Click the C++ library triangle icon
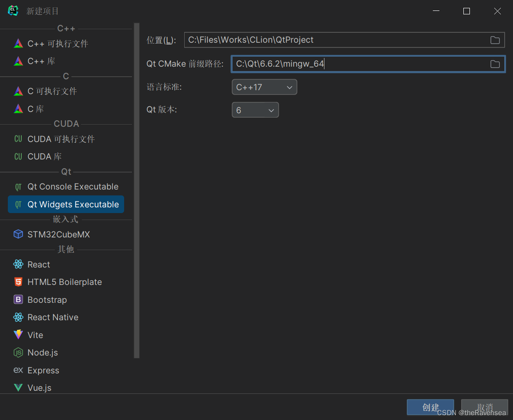This screenshot has width=513, height=420. coord(18,61)
